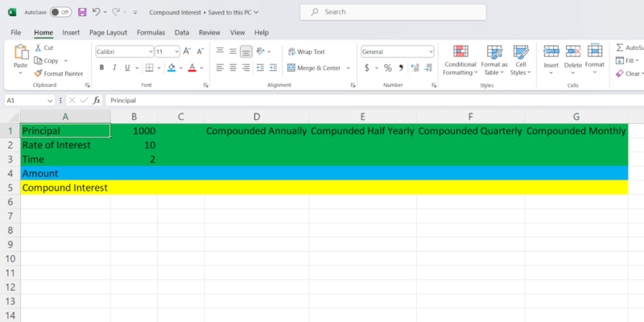The height and width of the screenshot is (322, 644).
Task: Click the Paste clipboard icon
Action: click(x=21, y=52)
